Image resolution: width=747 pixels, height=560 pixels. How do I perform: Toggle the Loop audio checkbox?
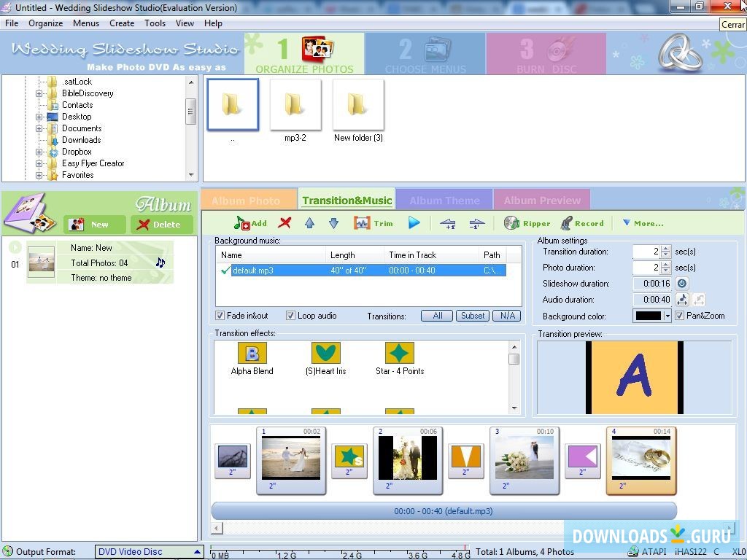(290, 315)
